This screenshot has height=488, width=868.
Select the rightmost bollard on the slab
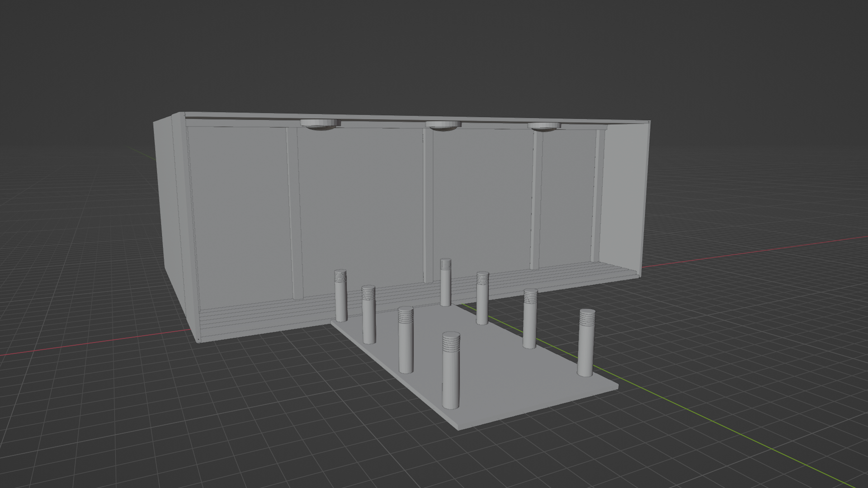tap(586, 343)
